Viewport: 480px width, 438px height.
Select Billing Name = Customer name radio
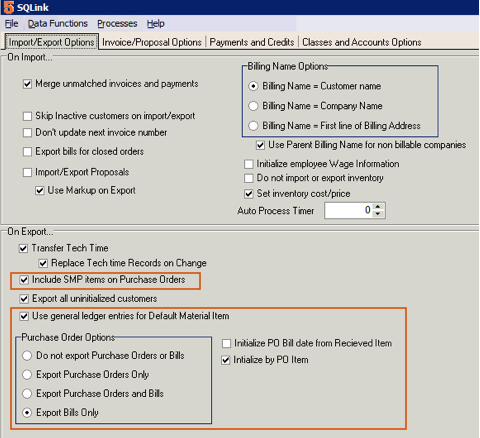(253, 86)
